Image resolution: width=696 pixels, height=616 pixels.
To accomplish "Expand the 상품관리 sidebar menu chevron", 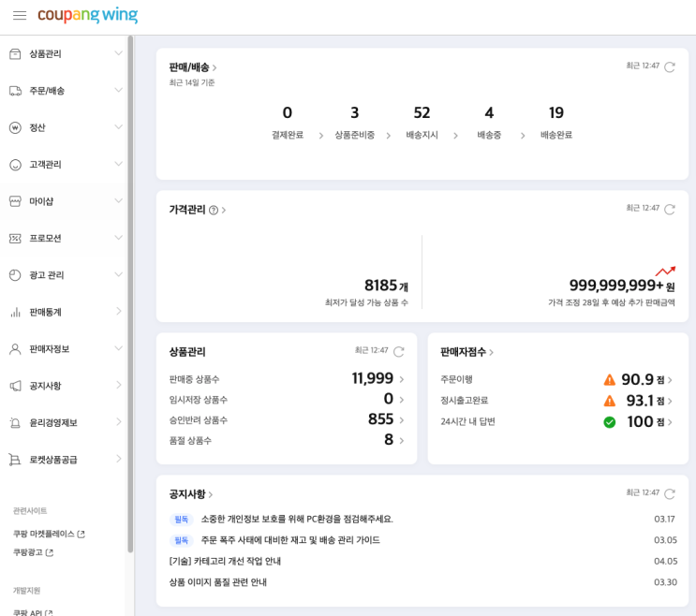I will click(119, 53).
